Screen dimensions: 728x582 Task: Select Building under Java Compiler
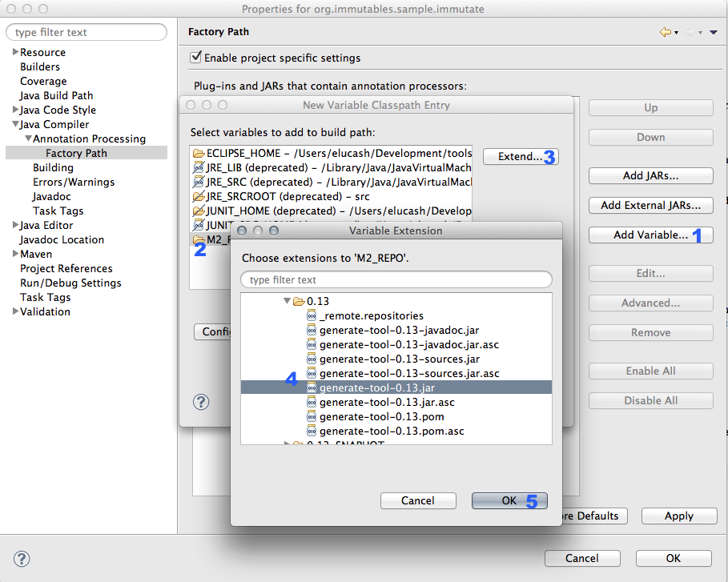53,167
